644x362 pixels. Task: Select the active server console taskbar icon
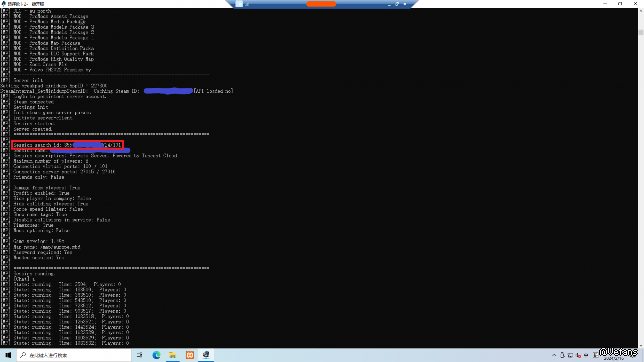pyautogui.click(x=206, y=355)
